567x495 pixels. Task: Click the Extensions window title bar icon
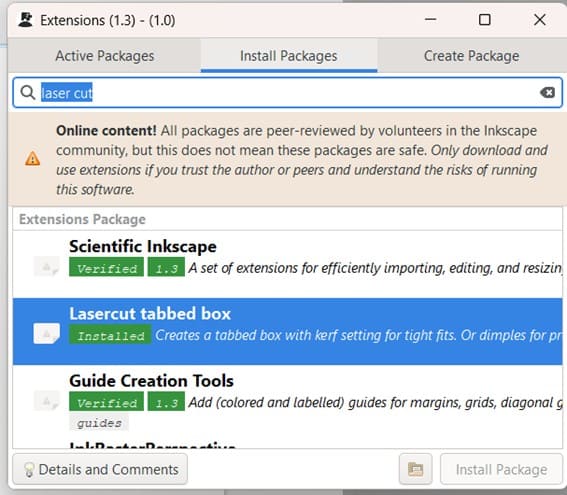pyautogui.click(x=26, y=20)
